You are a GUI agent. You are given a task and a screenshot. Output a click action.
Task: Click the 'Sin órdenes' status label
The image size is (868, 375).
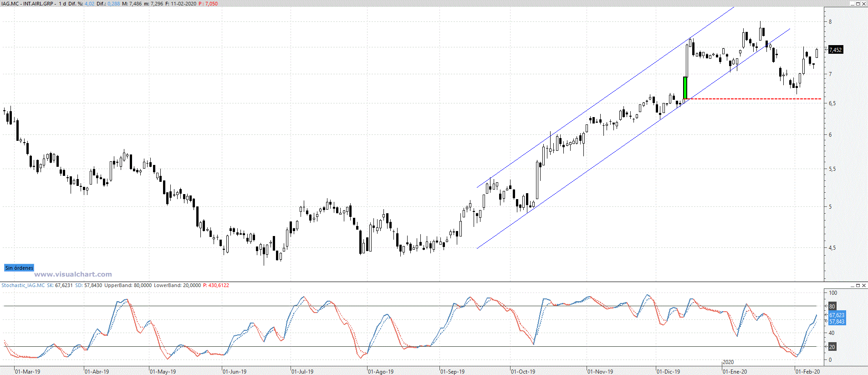coord(19,268)
